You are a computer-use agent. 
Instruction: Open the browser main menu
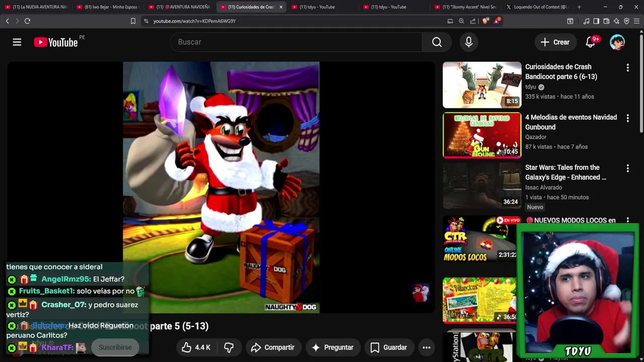coord(636,21)
